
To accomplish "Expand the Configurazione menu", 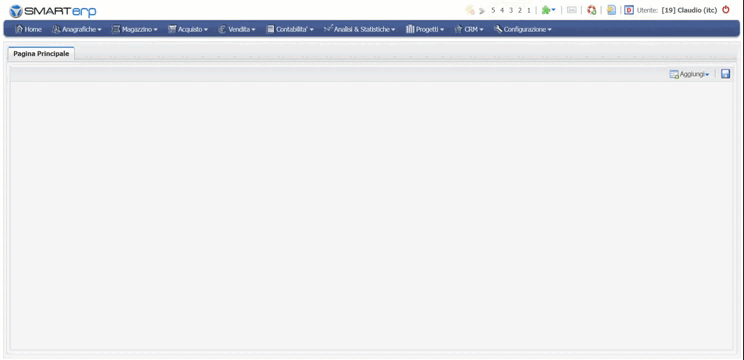I will click(522, 29).
